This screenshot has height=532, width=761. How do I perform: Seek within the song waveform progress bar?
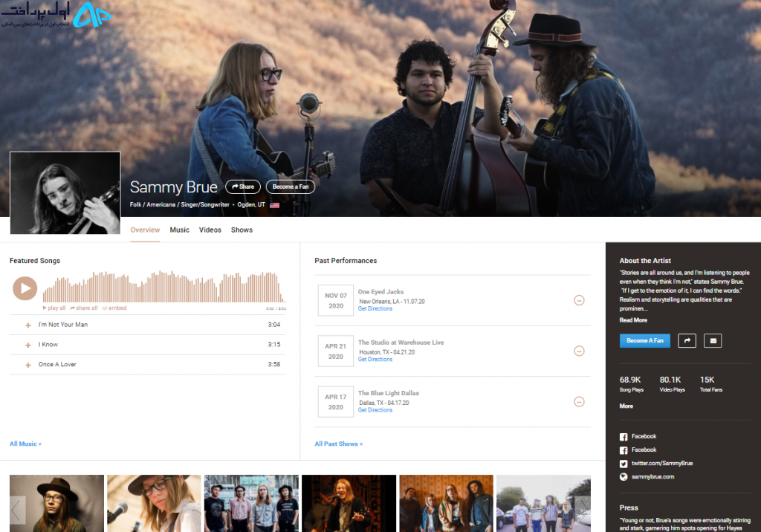click(164, 287)
